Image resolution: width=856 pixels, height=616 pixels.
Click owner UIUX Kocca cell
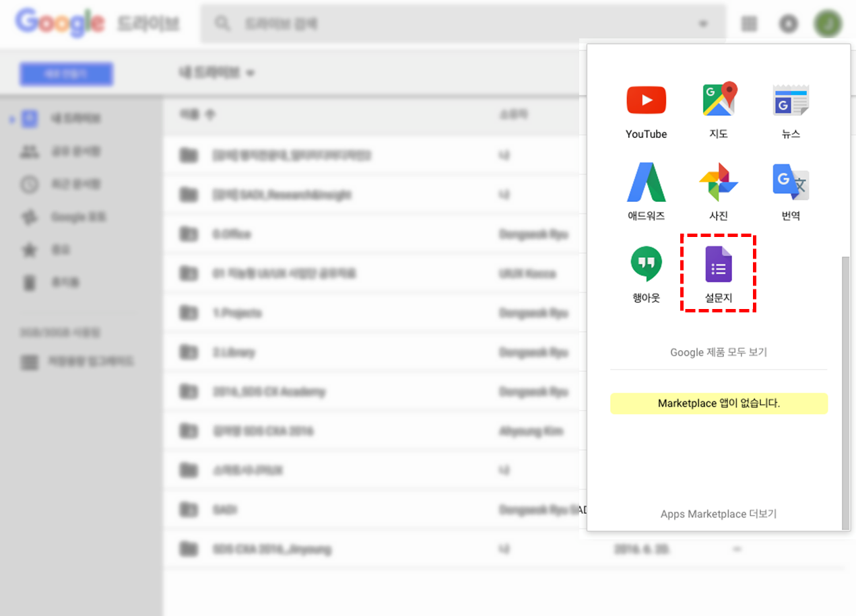click(527, 273)
